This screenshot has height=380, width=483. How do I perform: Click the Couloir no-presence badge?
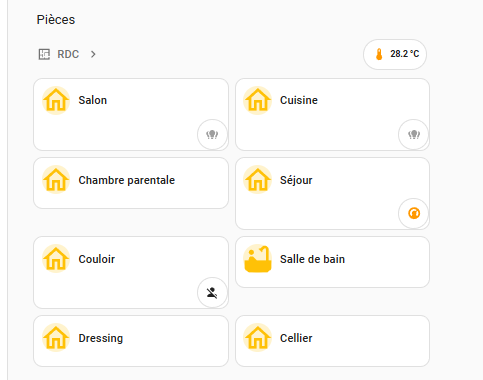pyautogui.click(x=212, y=293)
